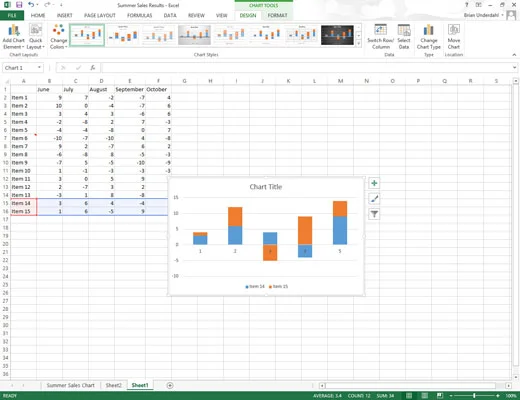Click the Chart Title text in chart
The height and width of the screenshot is (400, 520).
[x=266, y=187]
